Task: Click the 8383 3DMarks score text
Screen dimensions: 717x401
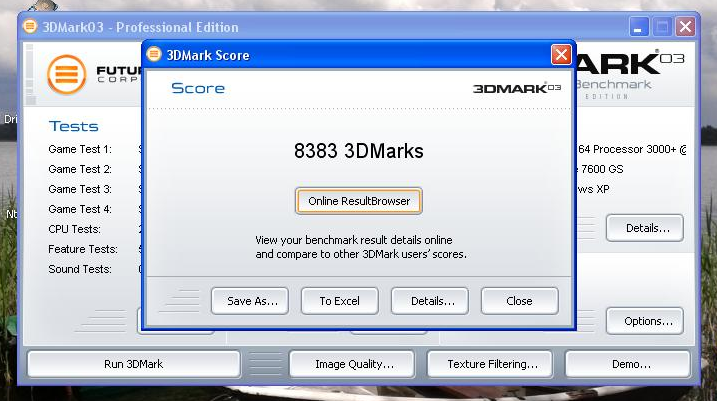Action: pyautogui.click(x=358, y=151)
